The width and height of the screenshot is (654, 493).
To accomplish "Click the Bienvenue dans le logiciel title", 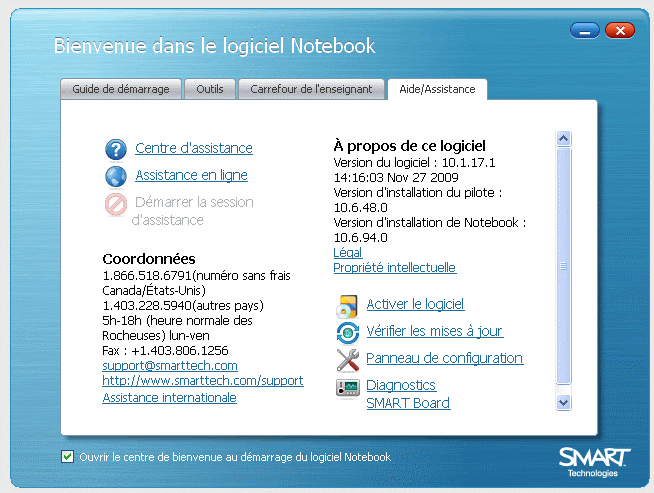I will click(214, 46).
